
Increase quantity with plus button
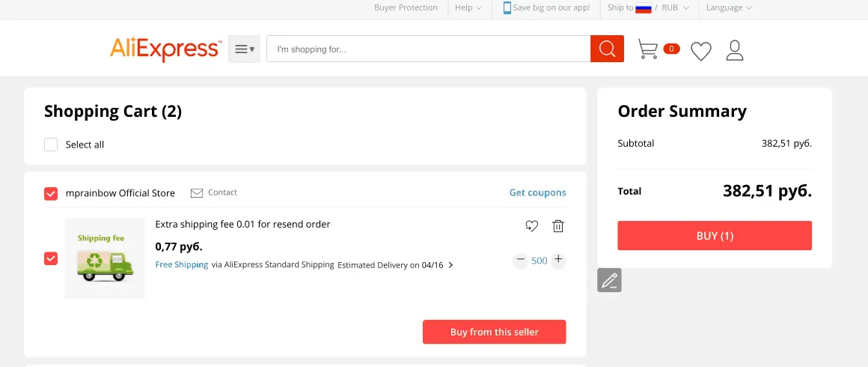point(558,259)
